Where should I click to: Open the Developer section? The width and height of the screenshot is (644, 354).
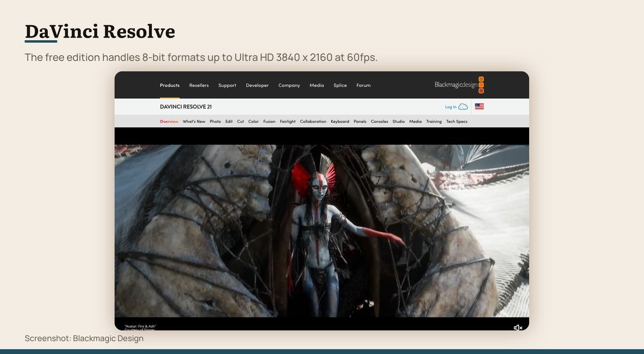(257, 85)
